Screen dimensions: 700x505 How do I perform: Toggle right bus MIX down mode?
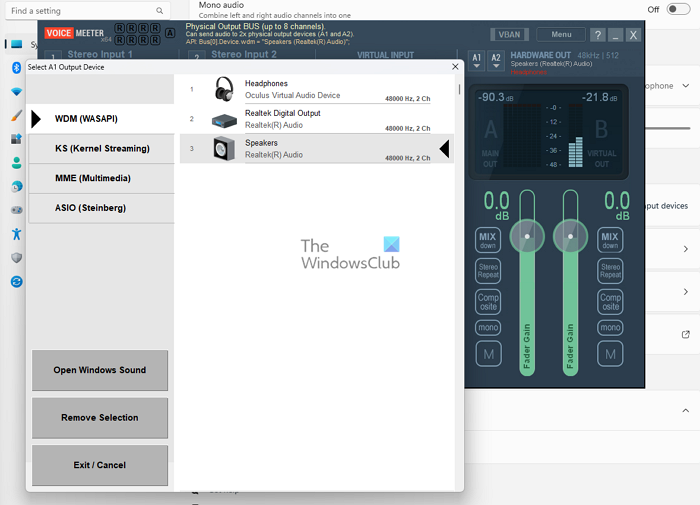[x=610, y=240]
